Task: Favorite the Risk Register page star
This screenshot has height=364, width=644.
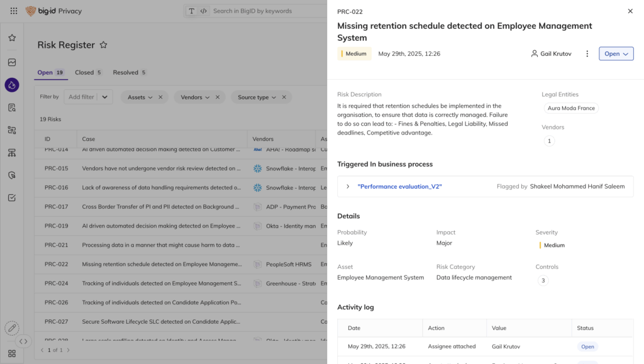Action: (x=104, y=45)
